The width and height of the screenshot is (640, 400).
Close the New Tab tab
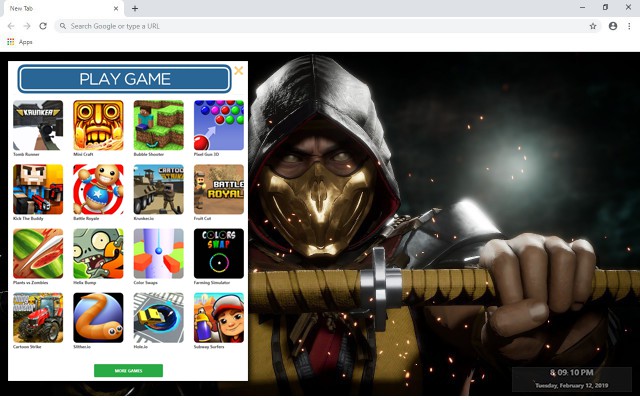[116, 8]
